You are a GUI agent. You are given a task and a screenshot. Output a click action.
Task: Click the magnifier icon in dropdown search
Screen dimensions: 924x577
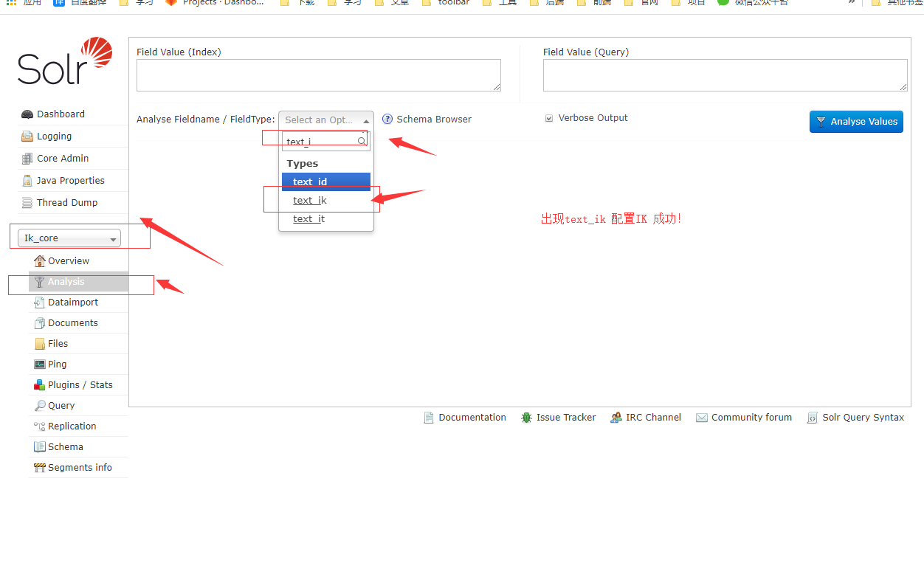coord(362,141)
